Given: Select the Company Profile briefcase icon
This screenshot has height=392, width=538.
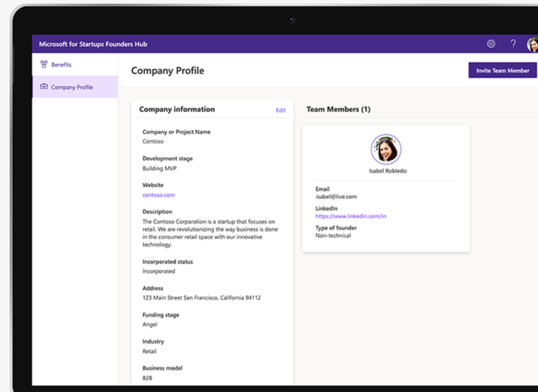Looking at the screenshot, I should pos(44,87).
